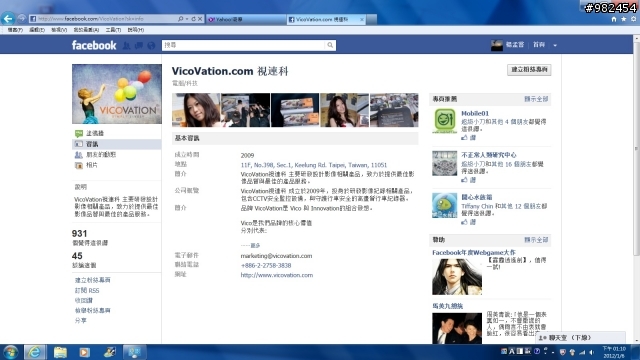Click the 首頁 home link in header
Screen dimensions: 640x360
click(x=539, y=45)
